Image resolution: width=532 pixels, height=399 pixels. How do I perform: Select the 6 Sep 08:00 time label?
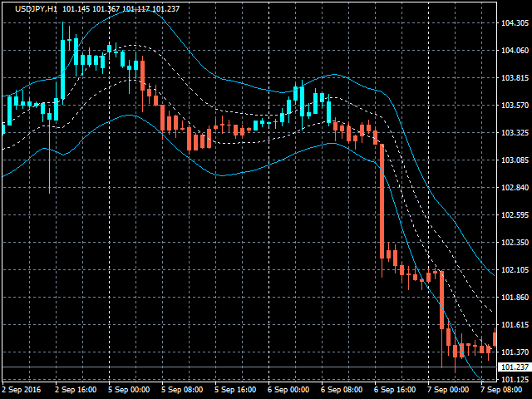click(x=340, y=389)
